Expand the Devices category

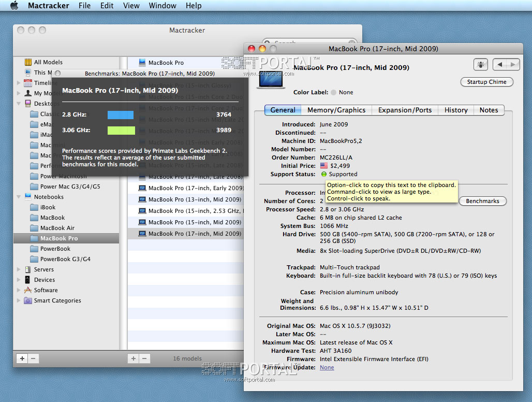(x=19, y=280)
